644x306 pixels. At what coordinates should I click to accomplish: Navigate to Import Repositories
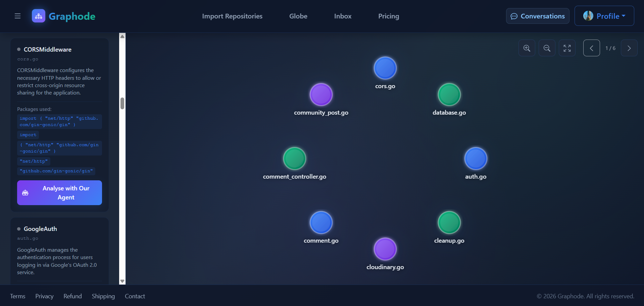(x=232, y=16)
